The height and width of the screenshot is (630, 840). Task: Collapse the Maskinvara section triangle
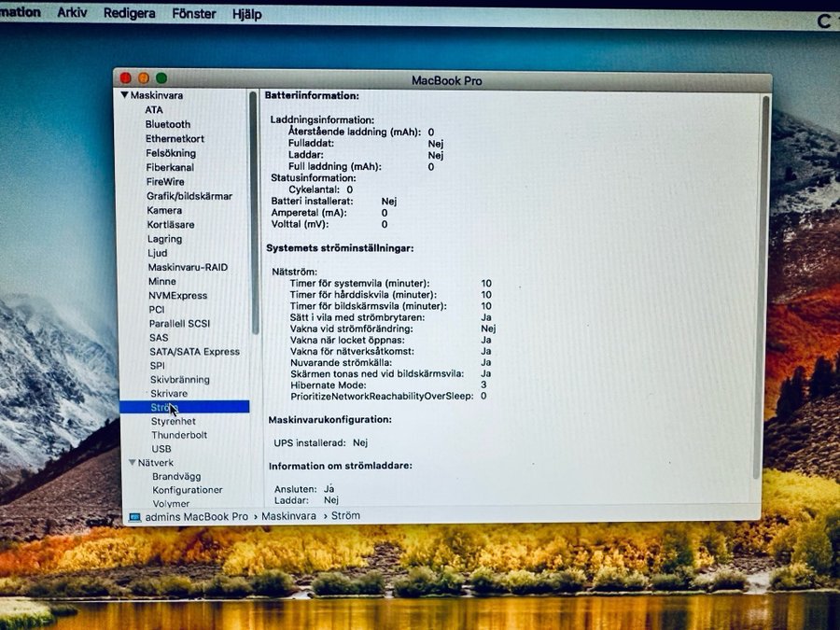pyautogui.click(x=124, y=95)
